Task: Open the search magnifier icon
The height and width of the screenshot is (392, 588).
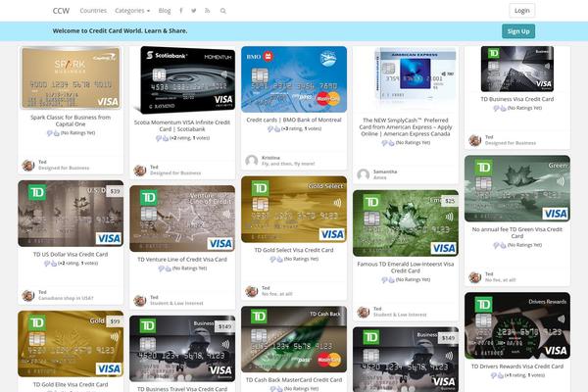Action: [222, 11]
